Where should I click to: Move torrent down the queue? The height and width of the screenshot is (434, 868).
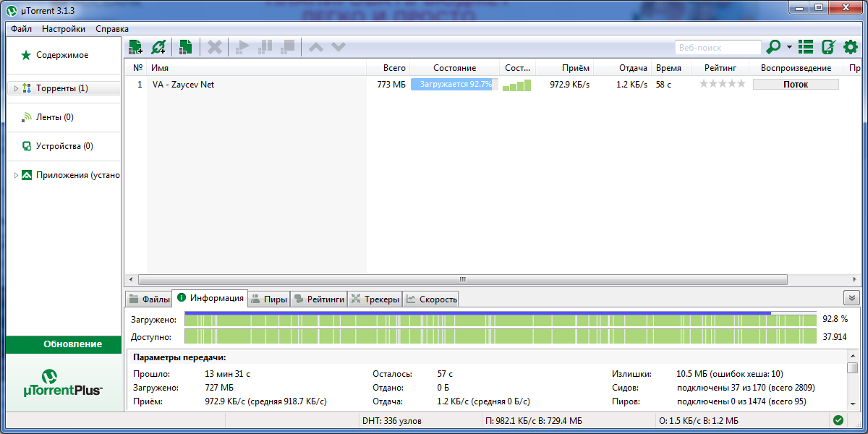click(339, 47)
